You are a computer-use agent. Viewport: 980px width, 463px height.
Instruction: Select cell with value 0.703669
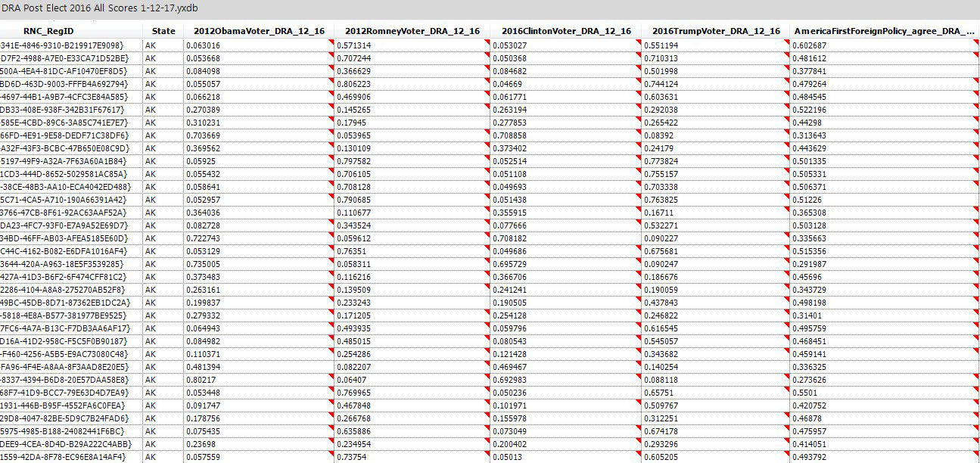click(259, 135)
